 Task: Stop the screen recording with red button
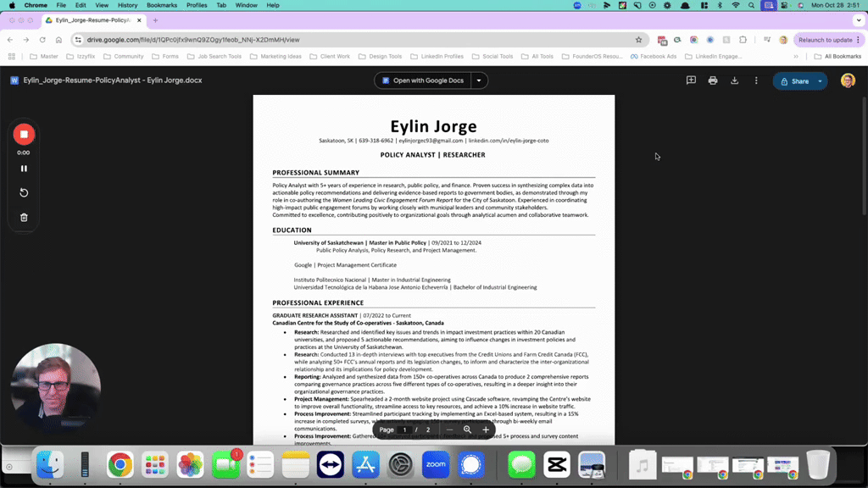24,135
